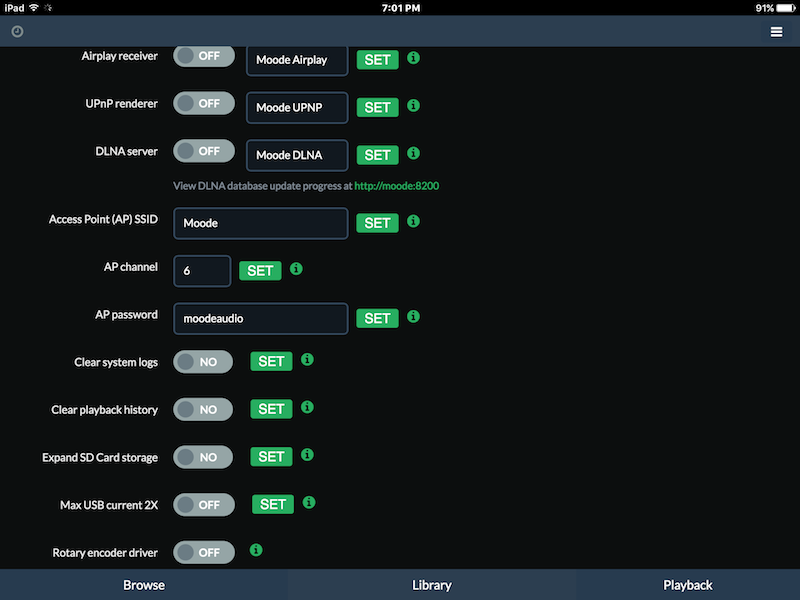Click SET for Max USB current 2X
The width and height of the screenshot is (800, 600).
tap(273, 505)
